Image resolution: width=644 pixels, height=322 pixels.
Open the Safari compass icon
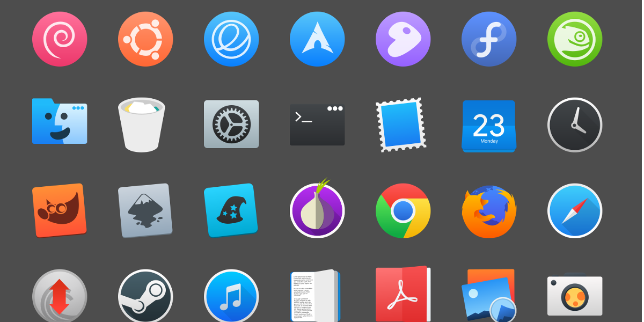click(x=575, y=211)
